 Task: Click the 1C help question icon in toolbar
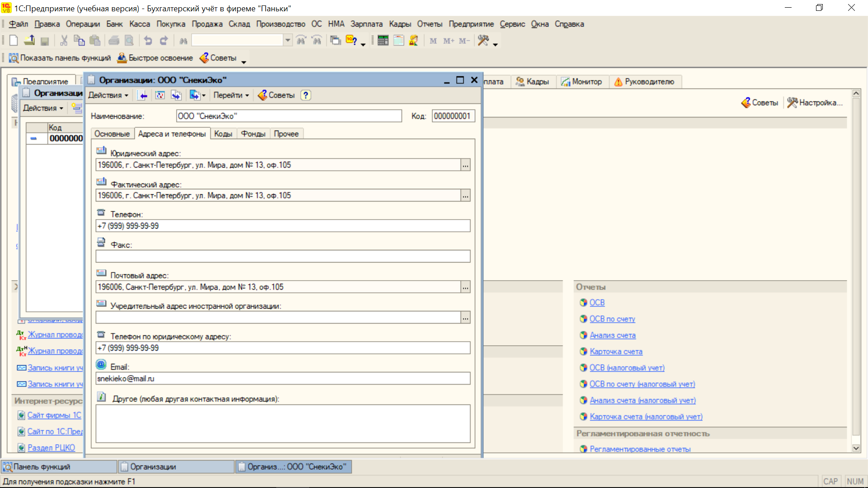pos(351,41)
